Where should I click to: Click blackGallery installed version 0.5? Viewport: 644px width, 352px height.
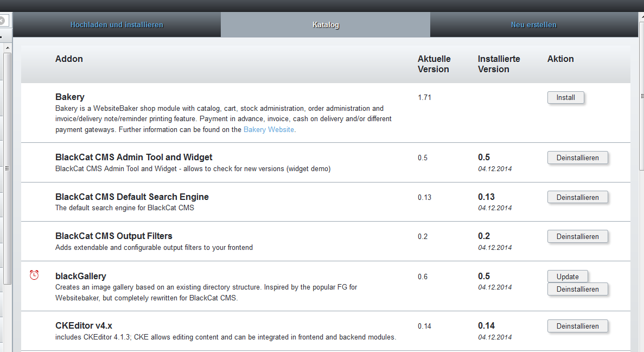[x=484, y=276]
